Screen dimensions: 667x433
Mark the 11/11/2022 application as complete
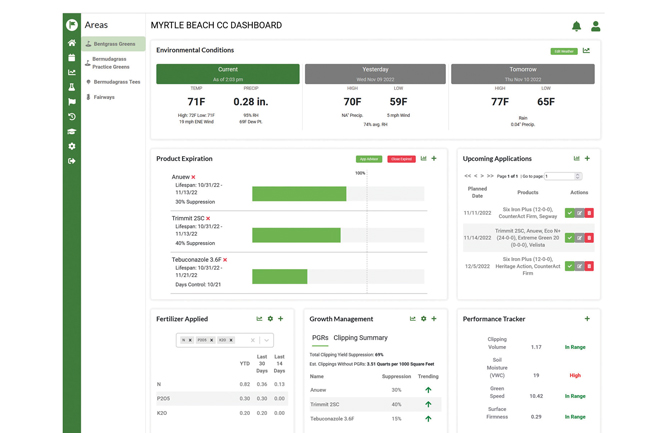pyautogui.click(x=570, y=213)
